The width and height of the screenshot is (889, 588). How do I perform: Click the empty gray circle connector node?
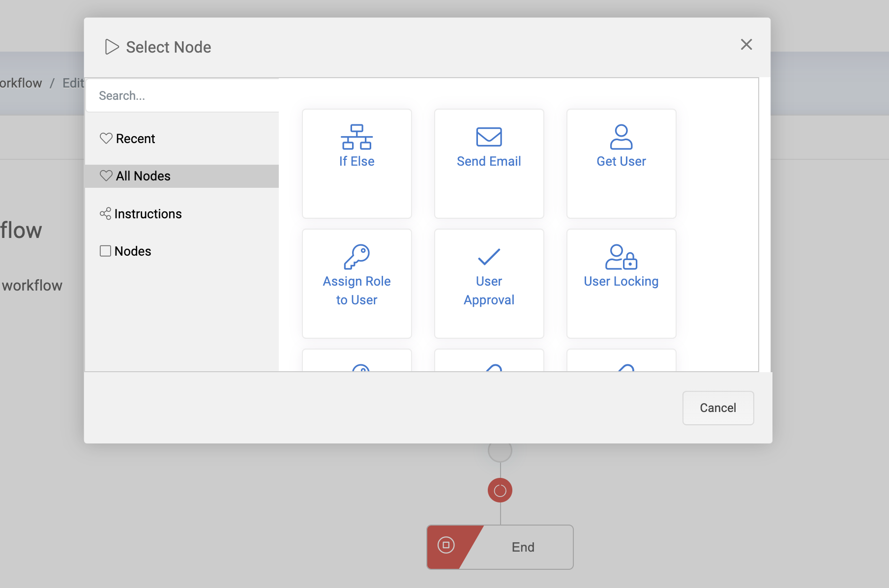pos(500,451)
